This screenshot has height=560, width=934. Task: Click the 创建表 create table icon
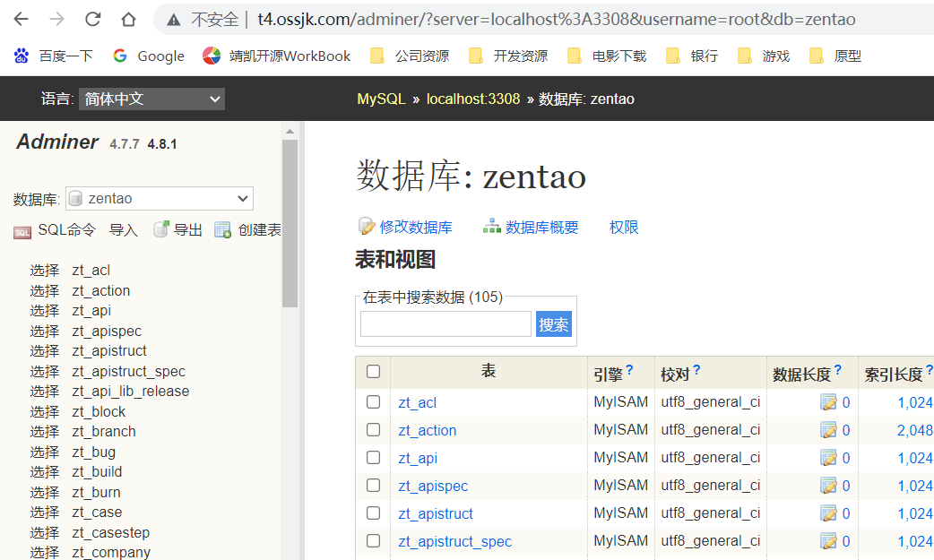[x=223, y=230]
